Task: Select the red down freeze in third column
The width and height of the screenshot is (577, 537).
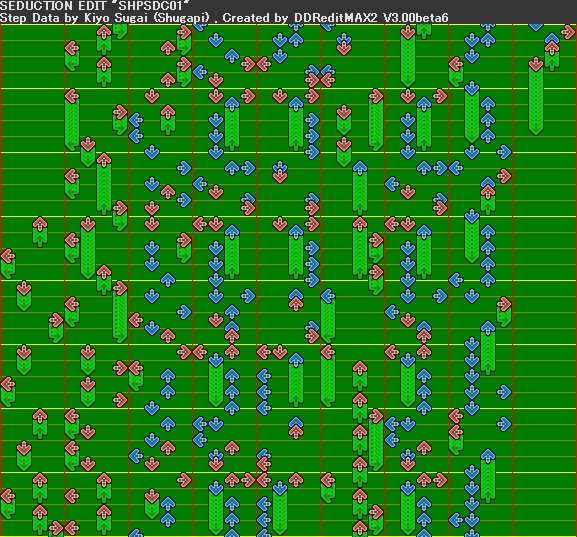Action: pos(152,504)
